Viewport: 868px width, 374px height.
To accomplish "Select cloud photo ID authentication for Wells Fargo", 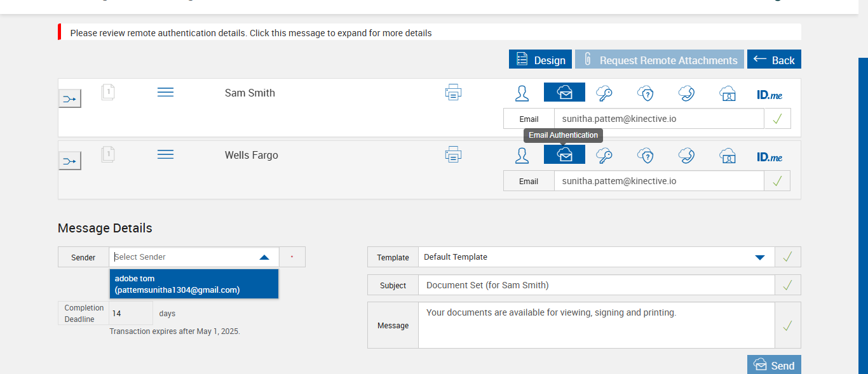I will [x=728, y=155].
